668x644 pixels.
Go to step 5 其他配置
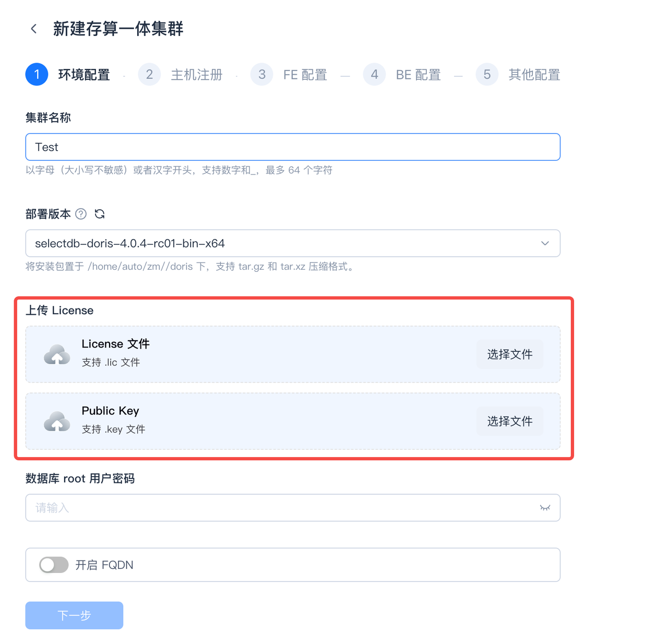(x=487, y=75)
